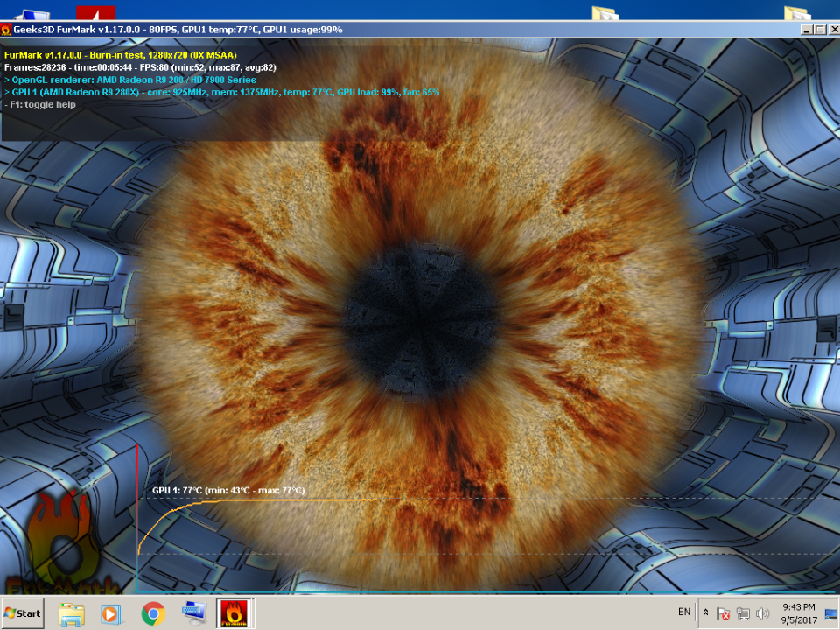This screenshot has width=840, height=630.
Task: Click the GPU 1: 77°C graph label
Action: click(x=228, y=490)
